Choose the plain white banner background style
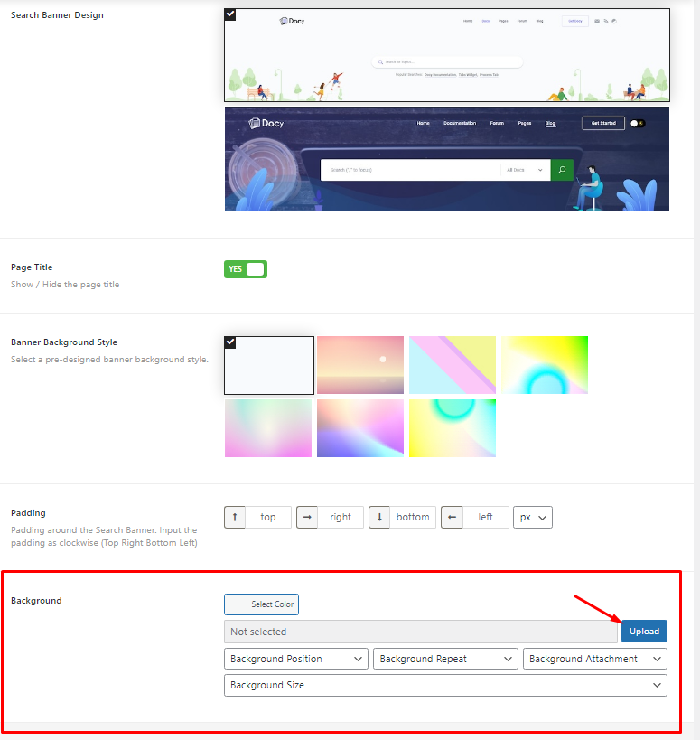Image resolution: width=700 pixels, height=740 pixels. coord(269,365)
